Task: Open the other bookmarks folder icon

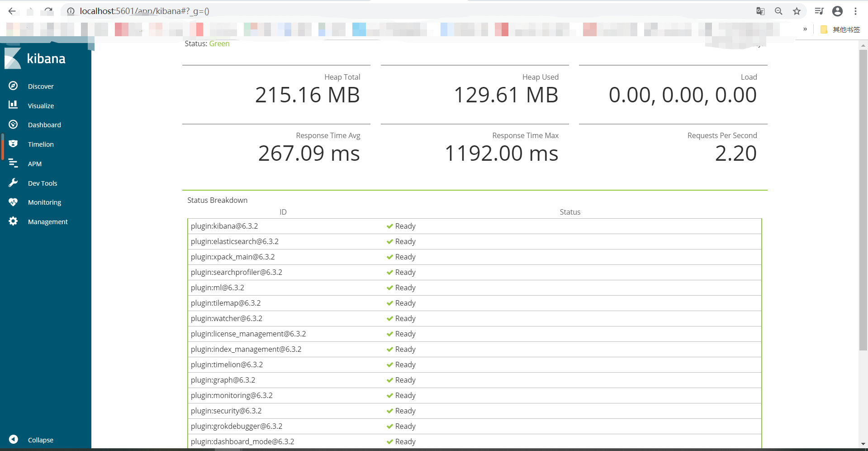Action: (824, 29)
